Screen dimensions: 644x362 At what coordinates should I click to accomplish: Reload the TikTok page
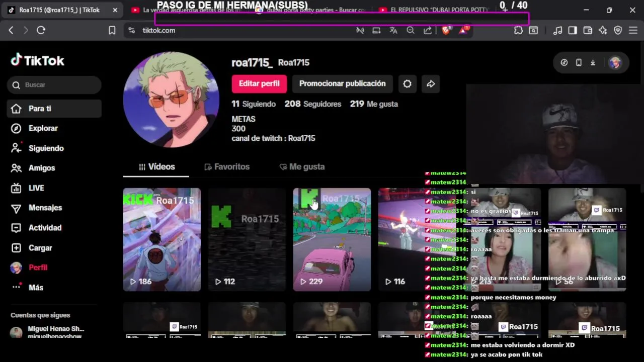(41, 30)
